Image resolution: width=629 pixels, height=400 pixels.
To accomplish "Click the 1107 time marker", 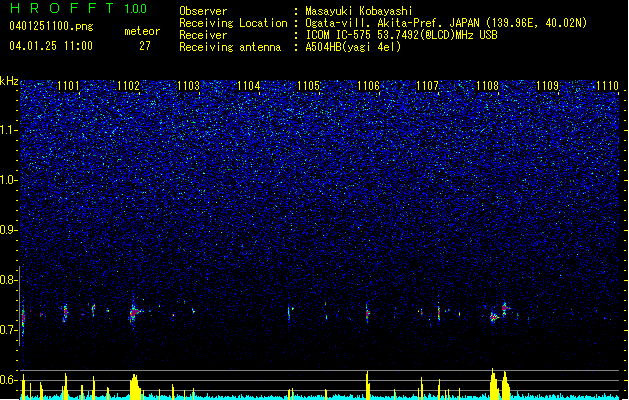I will pos(428,85).
